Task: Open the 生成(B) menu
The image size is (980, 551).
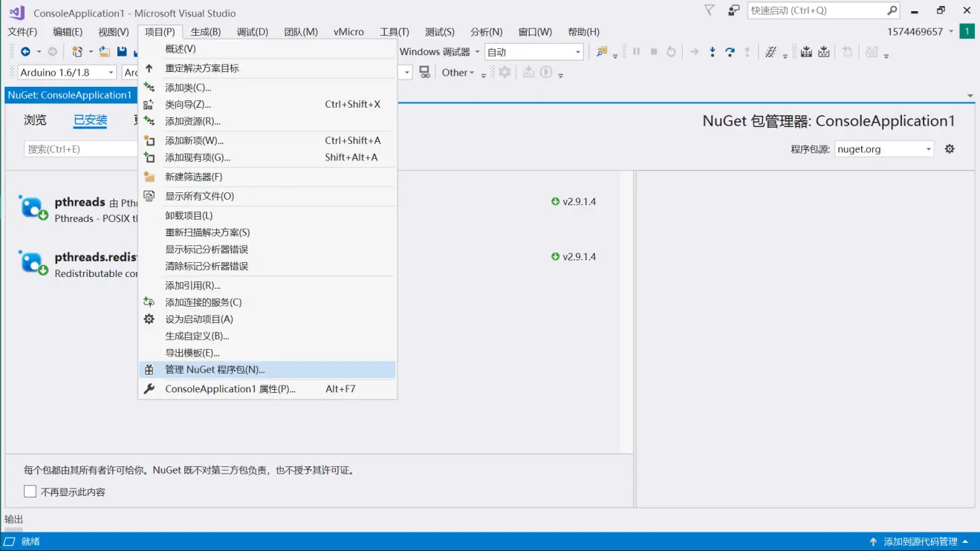Action: (206, 32)
